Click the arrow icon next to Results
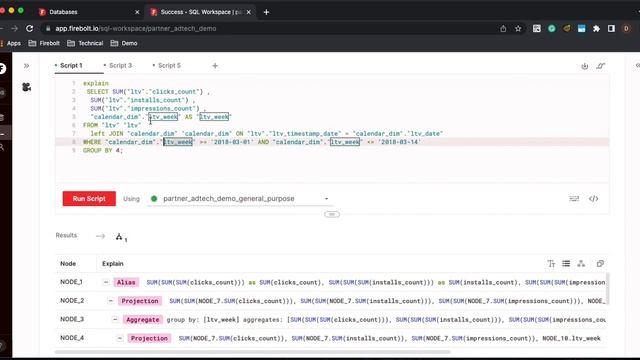This screenshot has height=360, width=640. [x=100, y=236]
